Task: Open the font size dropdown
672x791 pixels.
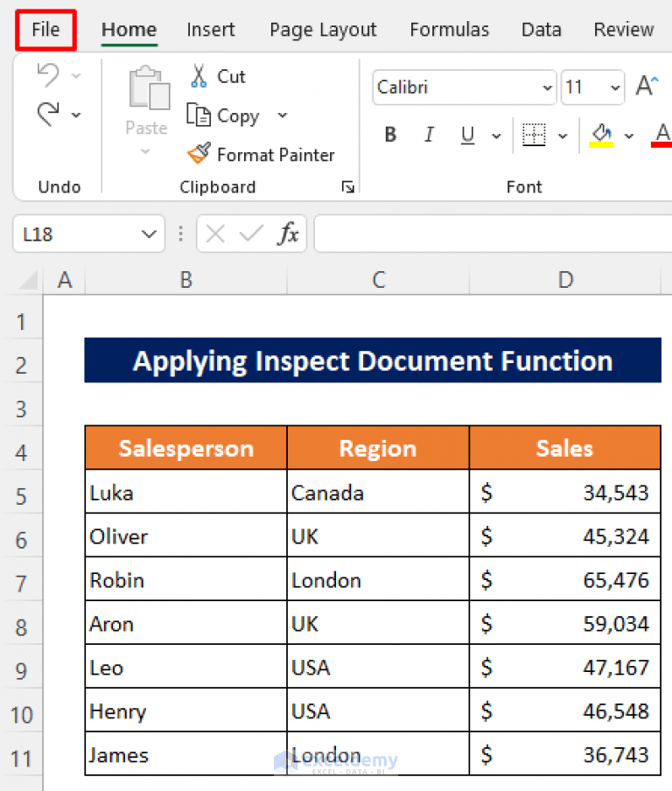Action: (612, 87)
